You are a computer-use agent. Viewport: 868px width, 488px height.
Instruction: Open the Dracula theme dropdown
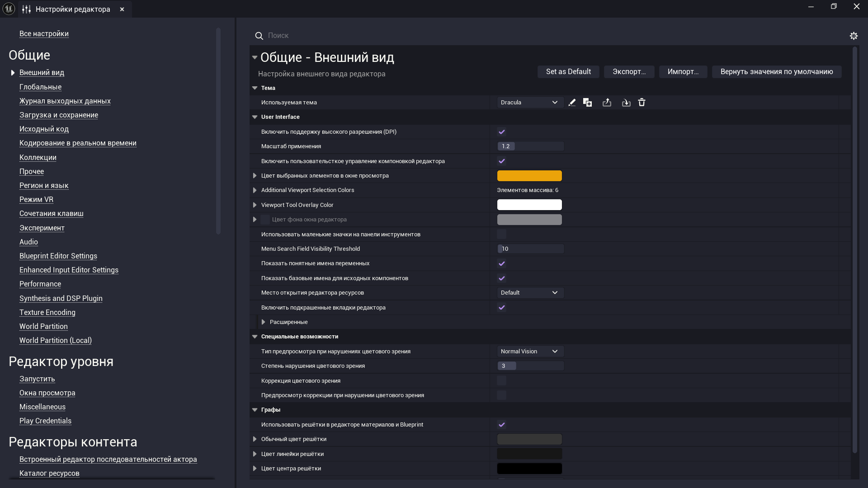[x=530, y=103]
